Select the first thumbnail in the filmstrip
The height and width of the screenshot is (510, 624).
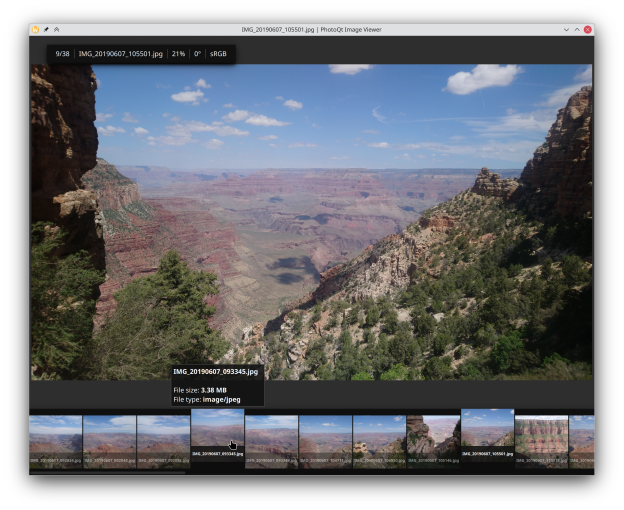tap(55, 440)
